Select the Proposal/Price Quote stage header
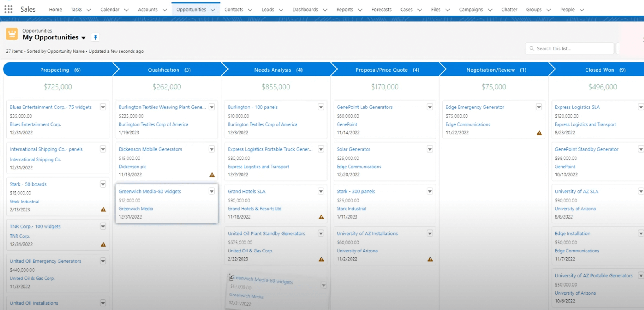This screenshot has height=310, width=644. (x=387, y=70)
